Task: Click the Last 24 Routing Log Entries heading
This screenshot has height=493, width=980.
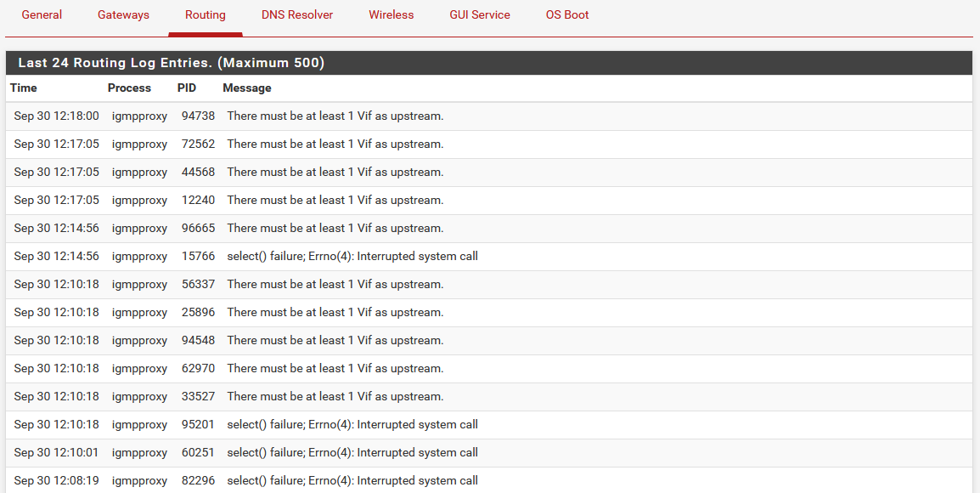Action: tap(172, 63)
